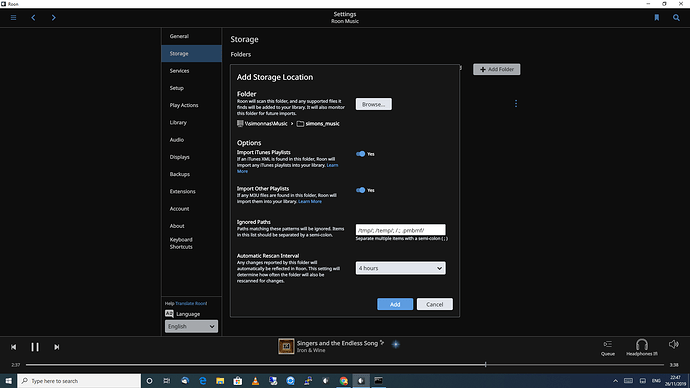690x388 pixels.
Task: Click the song title Singers and the Endless Song
Action: pos(337,343)
